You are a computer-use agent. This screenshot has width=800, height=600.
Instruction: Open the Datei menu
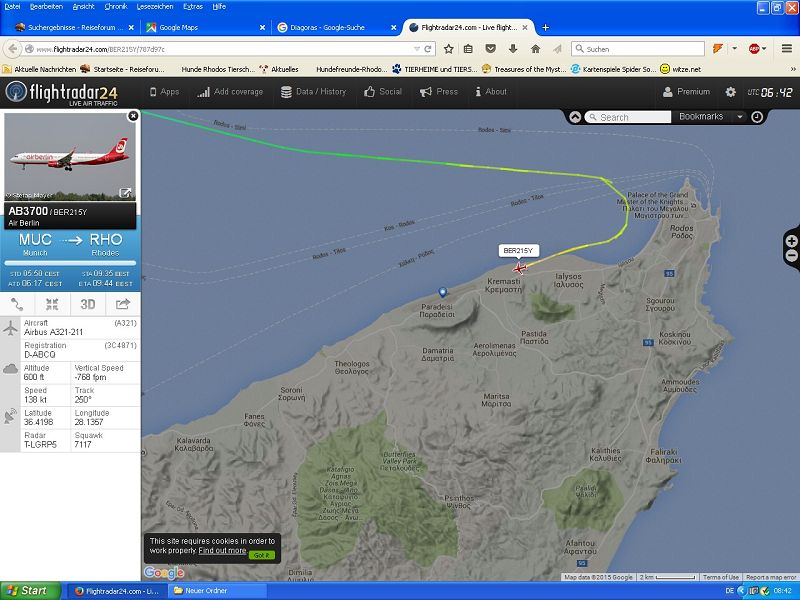tap(12, 7)
